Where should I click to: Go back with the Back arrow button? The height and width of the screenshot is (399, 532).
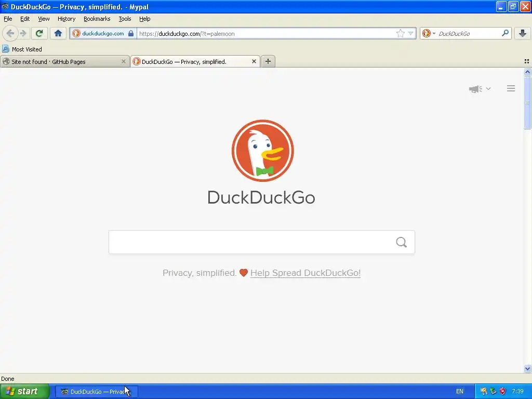[10, 33]
